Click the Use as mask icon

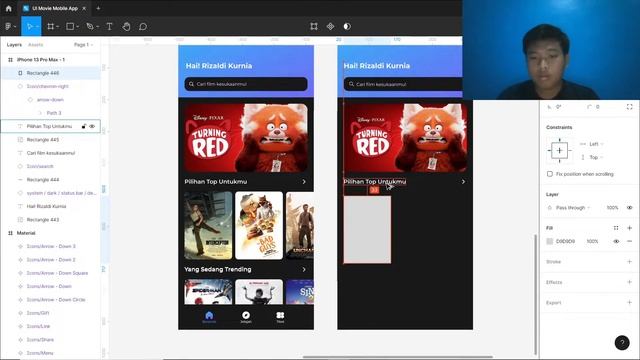[x=347, y=27]
